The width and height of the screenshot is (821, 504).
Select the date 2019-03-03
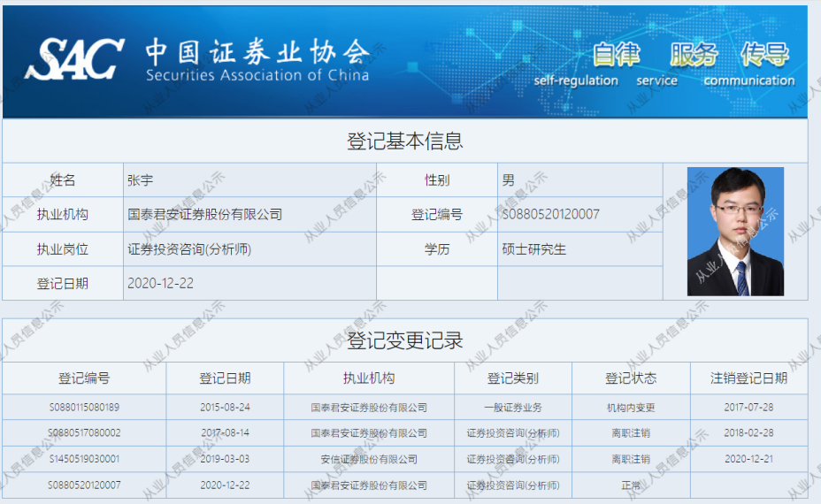pyautogui.click(x=225, y=459)
